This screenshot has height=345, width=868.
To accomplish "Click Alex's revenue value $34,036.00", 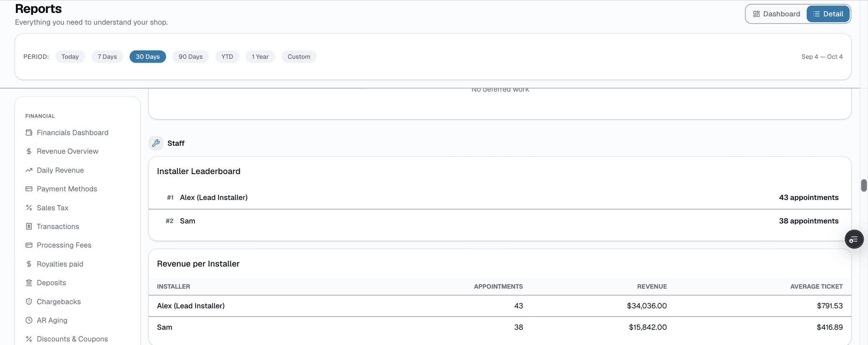I will point(647,306).
